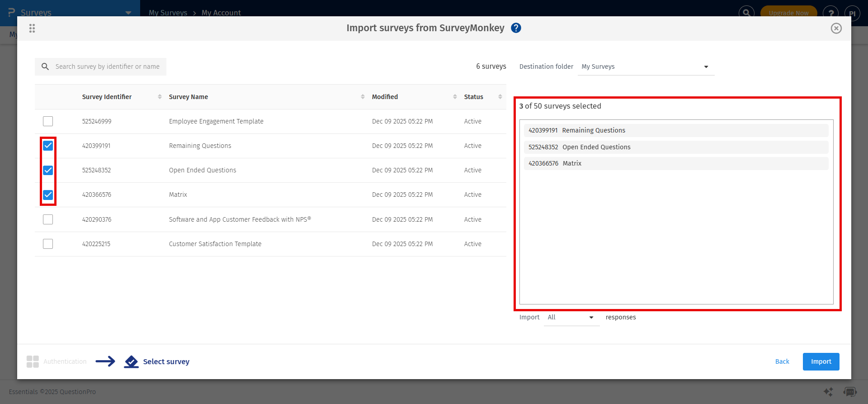Image resolution: width=868 pixels, height=404 pixels.
Task: Click Software and App Customer Feedback with NPS
Action: [240, 219]
